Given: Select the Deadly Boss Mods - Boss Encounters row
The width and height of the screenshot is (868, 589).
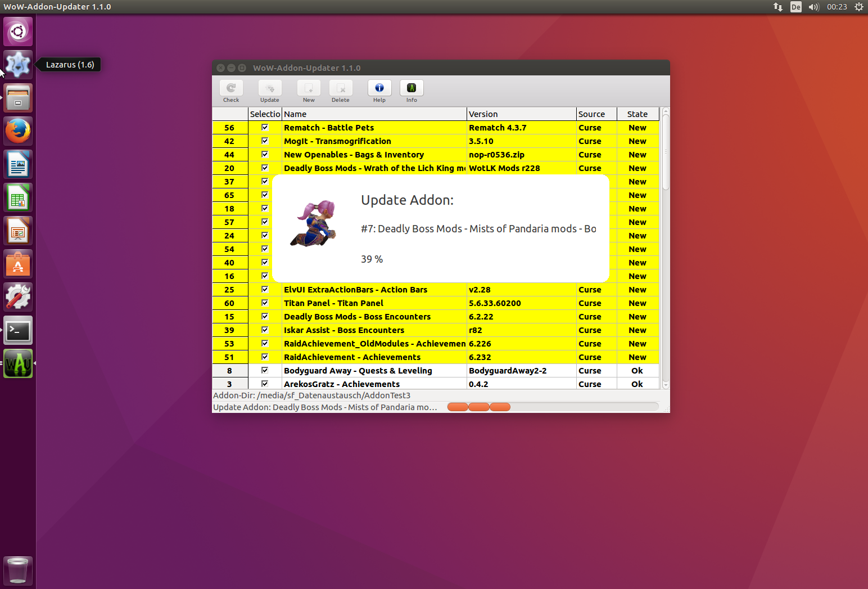Looking at the screenshot, I should 436,316.
